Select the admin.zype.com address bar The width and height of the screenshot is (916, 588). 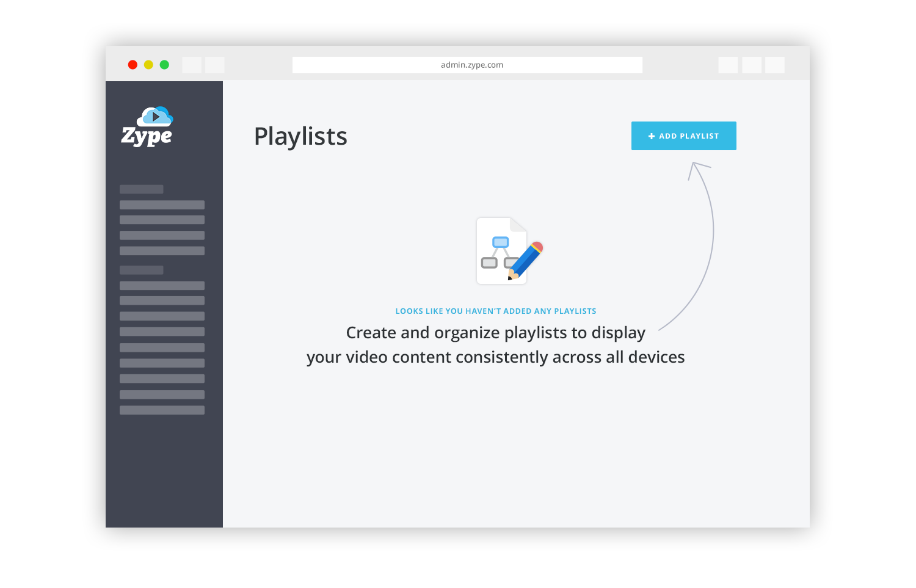pyautogui.click(x=467, y=65)
